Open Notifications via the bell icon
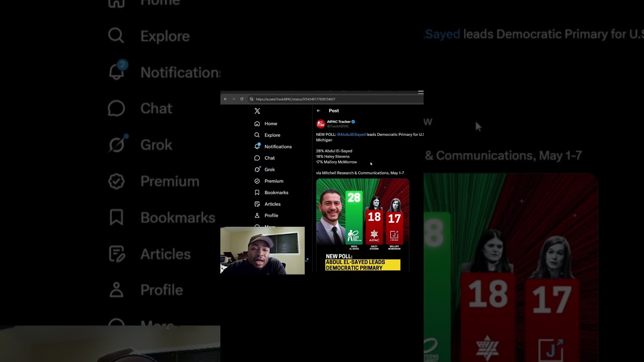644x362 pixels. pyautogui.click(x=257, y=146)
